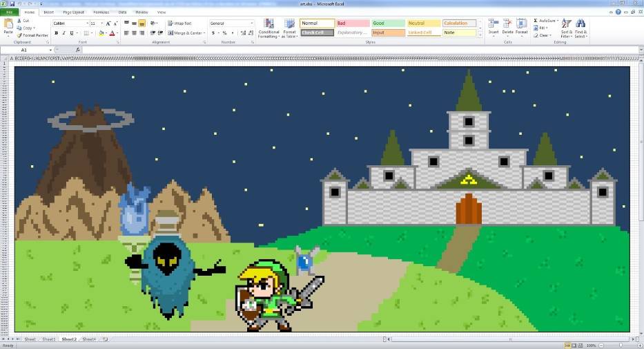Click the text Orientation icon
644x349 pixels.
coord(153,23)
